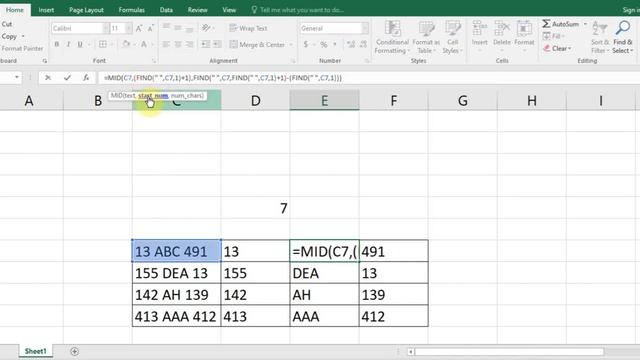This screenshot has width=640, height=360.
Task: Switch to the Data tab
Action: [166, 10]
